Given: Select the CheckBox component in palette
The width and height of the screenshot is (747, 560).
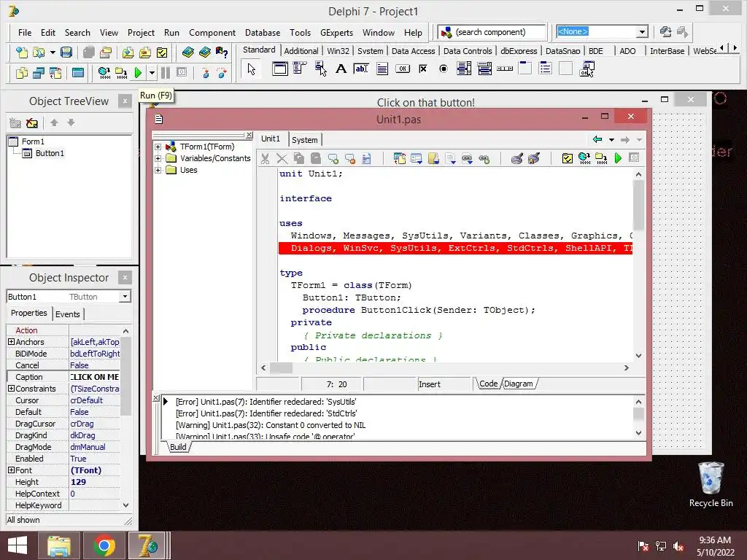Looking at the screenshot, I should coord(422,69).
